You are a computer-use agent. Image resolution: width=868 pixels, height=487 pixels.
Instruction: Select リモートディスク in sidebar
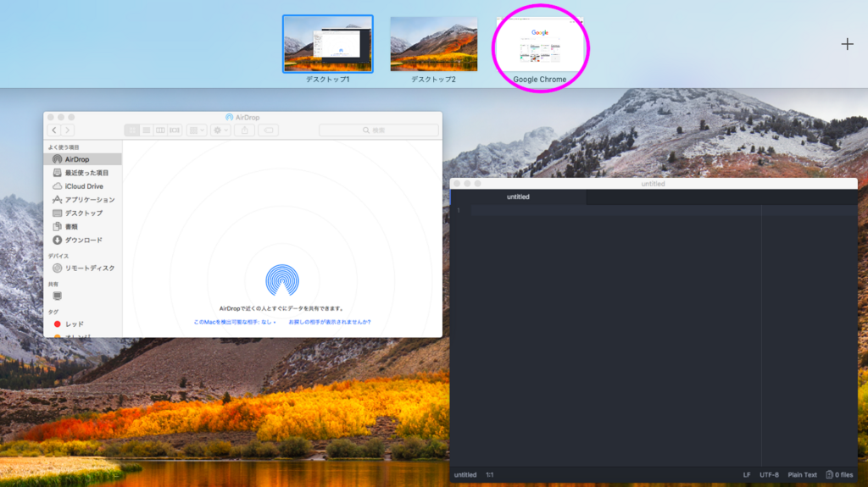(x=82, y=268)
